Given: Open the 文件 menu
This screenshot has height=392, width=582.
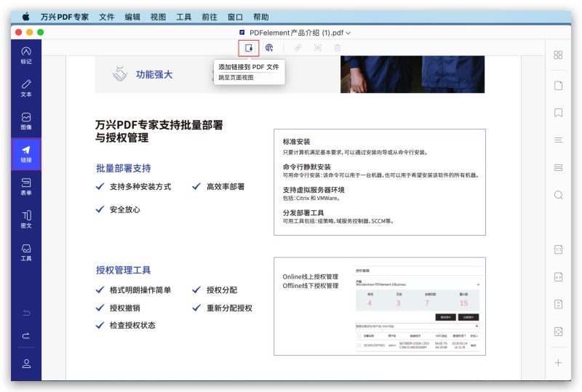Looking at the screenshot, I should pyautogui.click(x=106, y=17).
